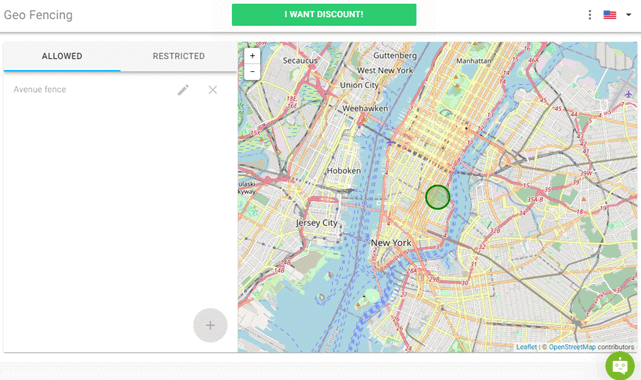641x380 pixels.
Task: Expand the language dropdown arrow
Action: tap(628, 15)
